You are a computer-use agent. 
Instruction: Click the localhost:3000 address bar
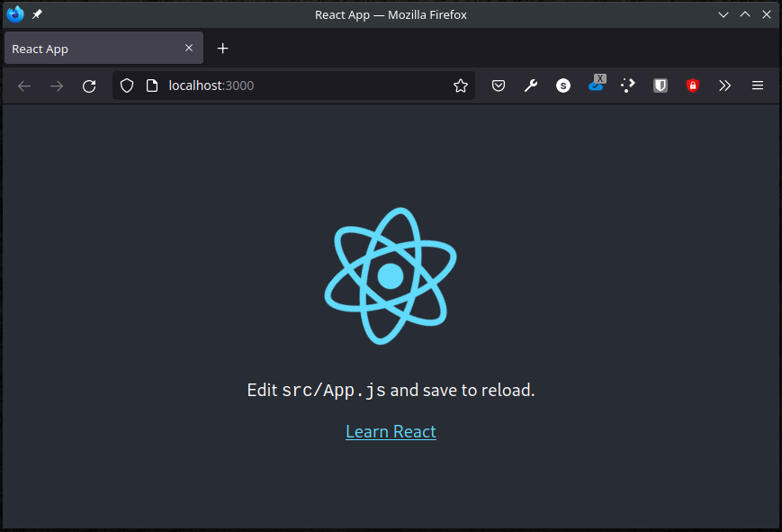tap(293, 86)
